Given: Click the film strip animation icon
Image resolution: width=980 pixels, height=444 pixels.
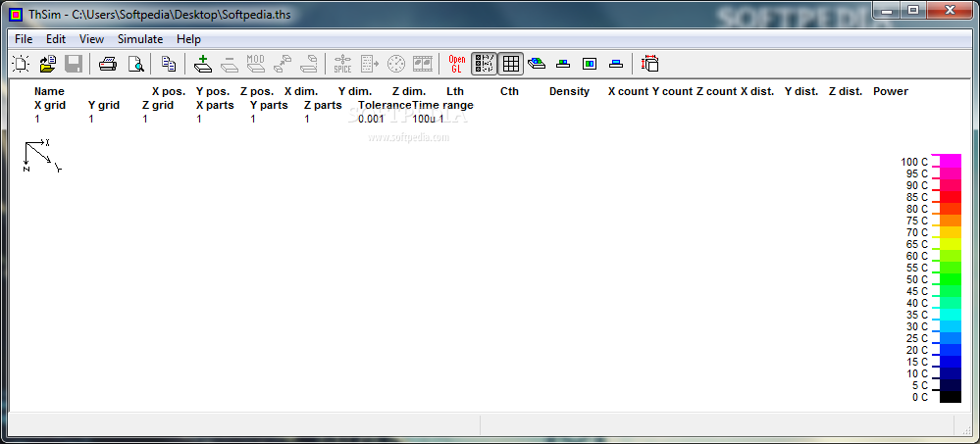Looking at the screenshot, I should pyautogui.click(x=423, y=64).
